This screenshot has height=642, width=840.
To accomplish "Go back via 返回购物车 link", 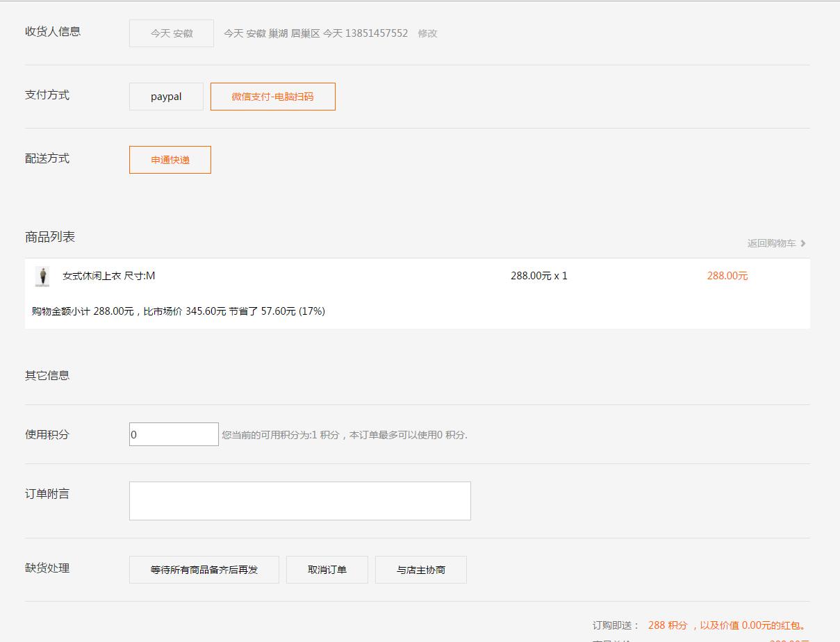I will click(x=771, y=243).
